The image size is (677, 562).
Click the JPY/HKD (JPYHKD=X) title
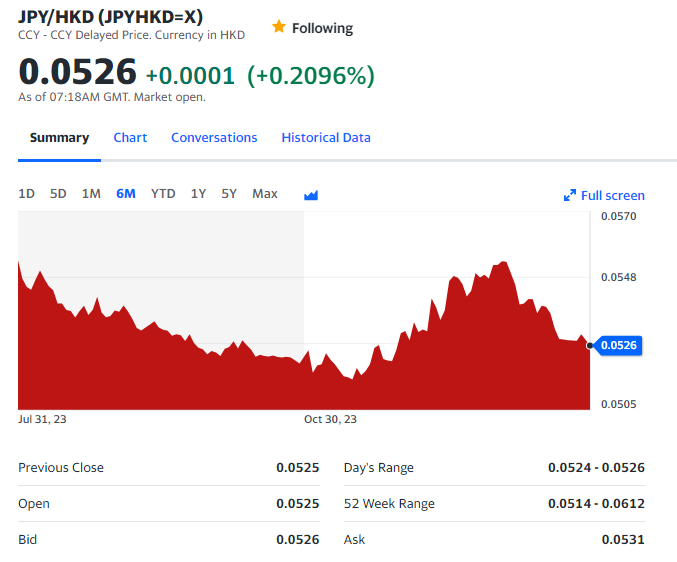[x=110, y=17]
